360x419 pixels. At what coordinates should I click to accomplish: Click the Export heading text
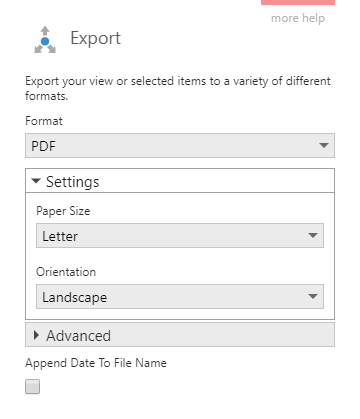point(96,38)
